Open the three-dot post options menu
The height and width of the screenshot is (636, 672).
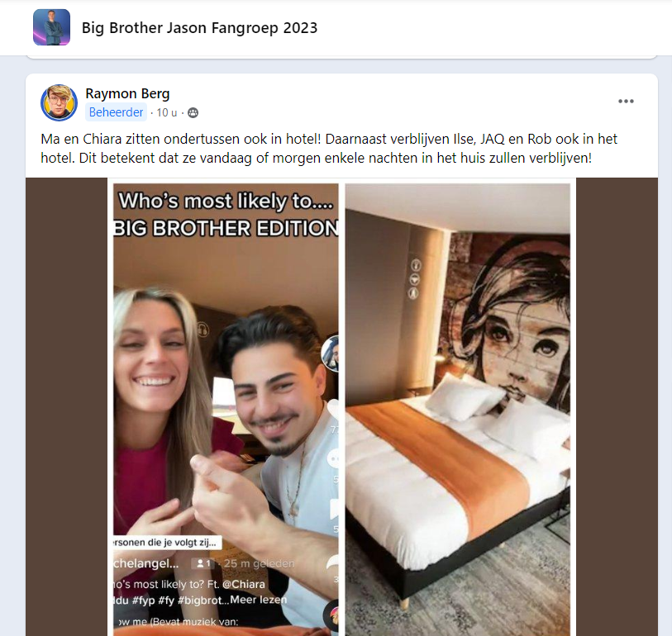626,102
